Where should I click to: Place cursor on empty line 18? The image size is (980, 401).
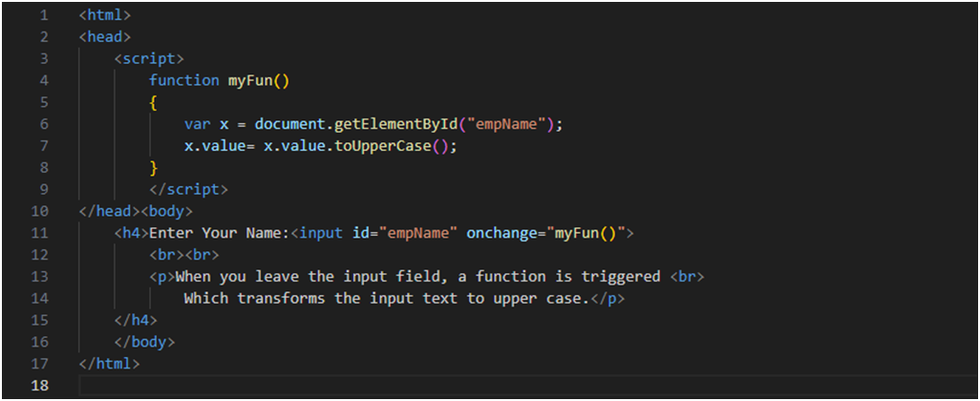(x=525, y=386)
